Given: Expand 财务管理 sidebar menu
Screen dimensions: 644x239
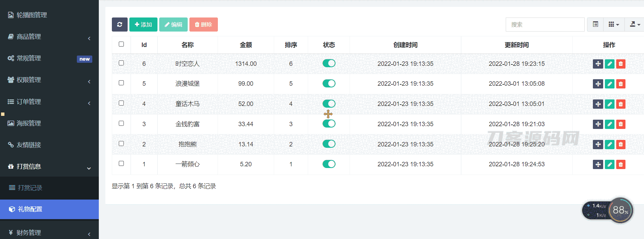Looking at the screenshot, I should [x=49, y=232].
